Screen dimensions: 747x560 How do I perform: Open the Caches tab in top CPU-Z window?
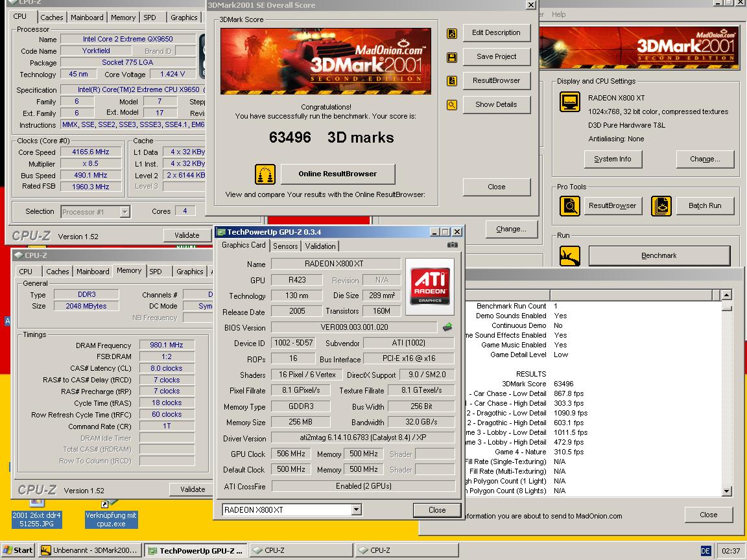click(51, 17)
